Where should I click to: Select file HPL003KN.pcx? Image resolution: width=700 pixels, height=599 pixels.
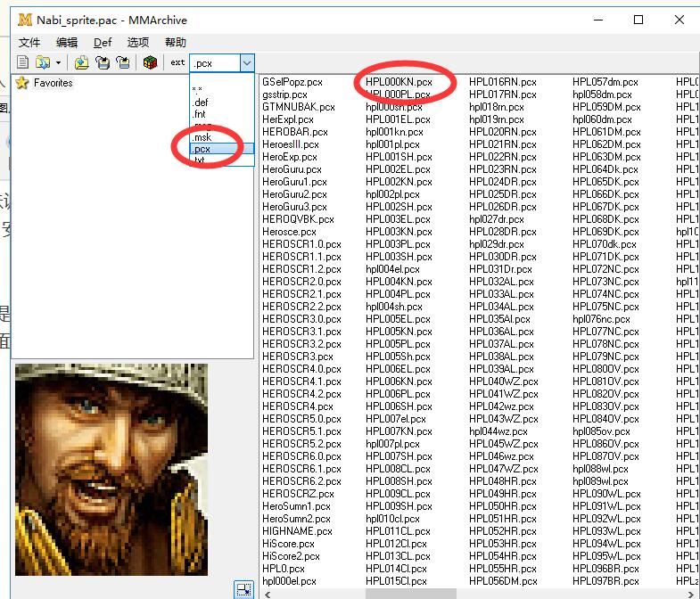click(399, 232)
